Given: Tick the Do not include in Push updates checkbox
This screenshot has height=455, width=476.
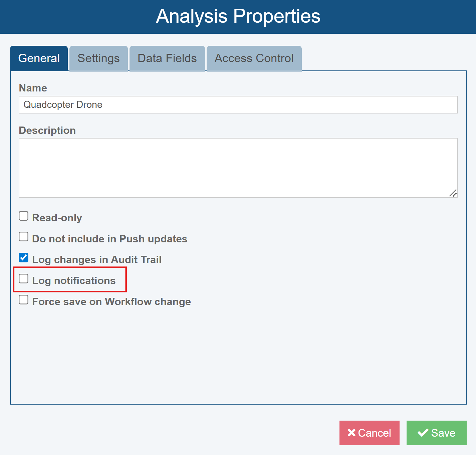Looking at the screenshot, I should click(x=24, y=237).
